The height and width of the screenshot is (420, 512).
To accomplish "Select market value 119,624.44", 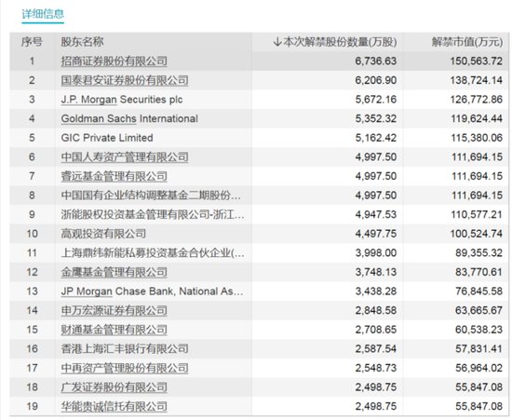I will [477, 118].
